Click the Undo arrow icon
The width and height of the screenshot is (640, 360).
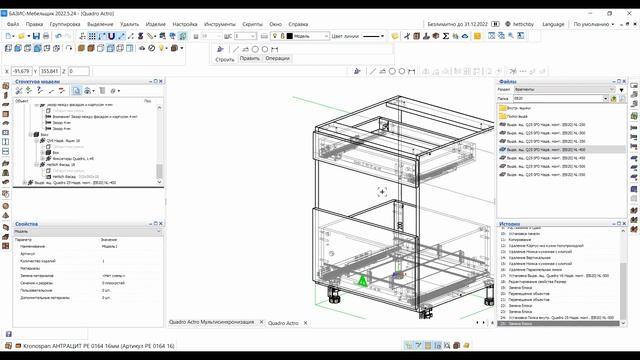58,36
